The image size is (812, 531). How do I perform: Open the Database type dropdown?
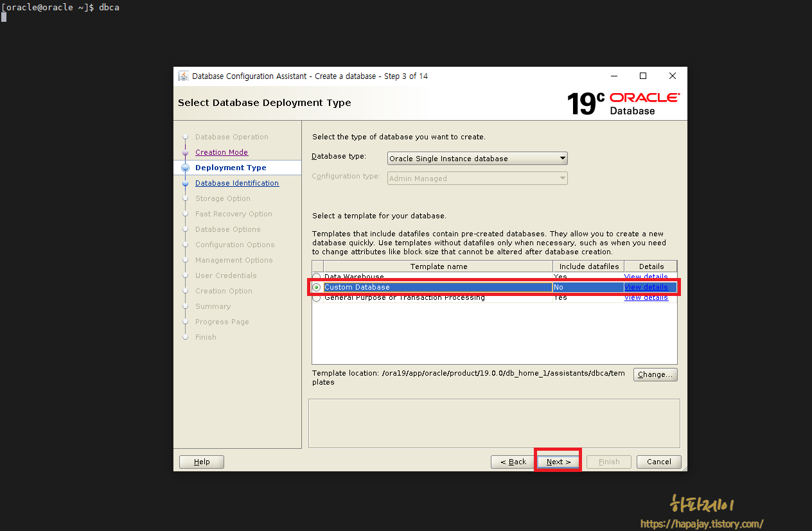(477, 159)
